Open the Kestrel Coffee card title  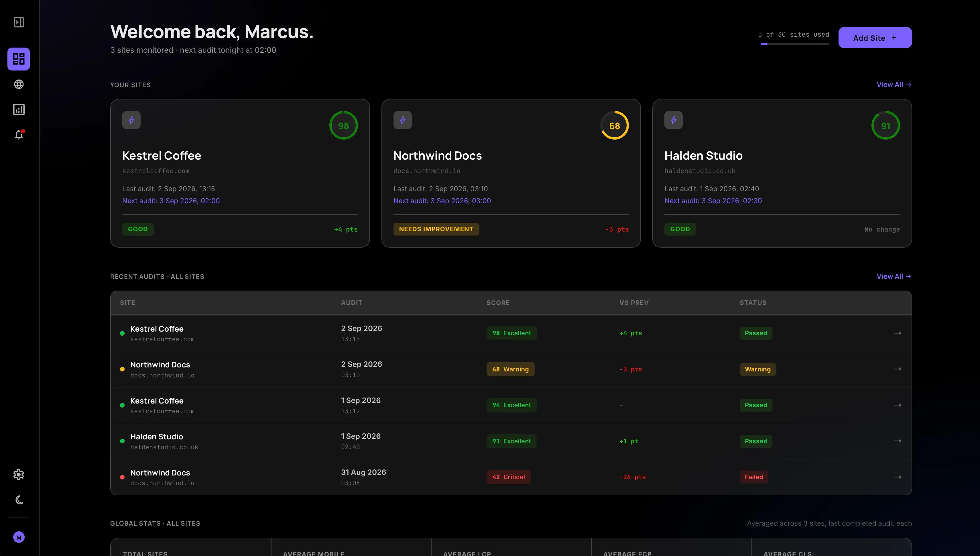tap(161, 155)
